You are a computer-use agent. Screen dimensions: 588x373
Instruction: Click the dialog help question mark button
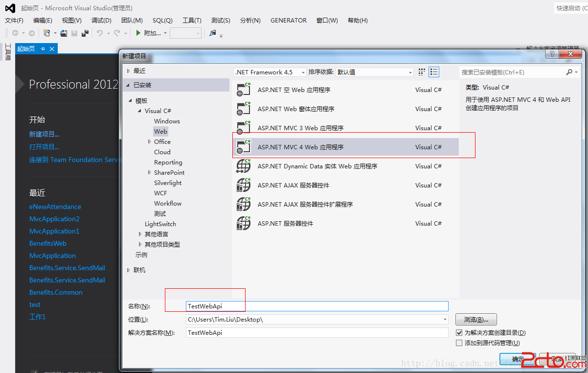(552, 54)
